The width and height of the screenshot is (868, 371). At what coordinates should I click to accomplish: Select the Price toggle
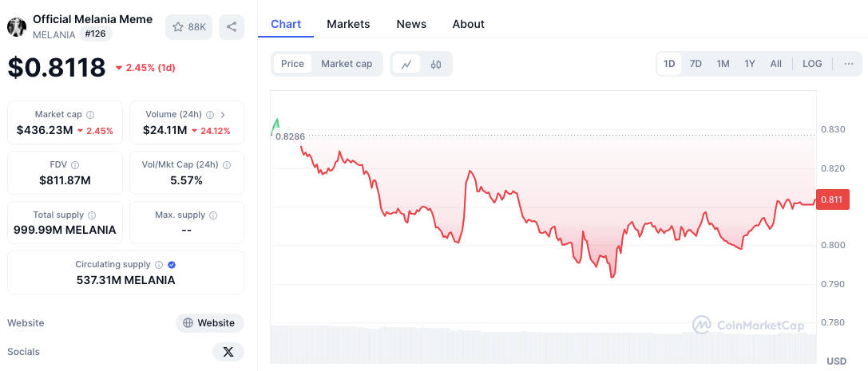point(292,64)
